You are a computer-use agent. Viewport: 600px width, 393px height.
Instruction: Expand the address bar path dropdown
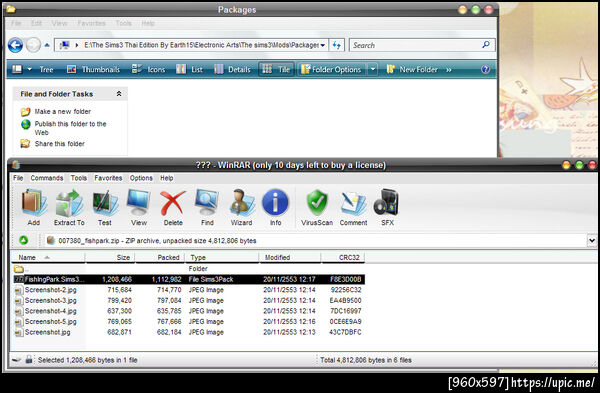click(323, 45)
